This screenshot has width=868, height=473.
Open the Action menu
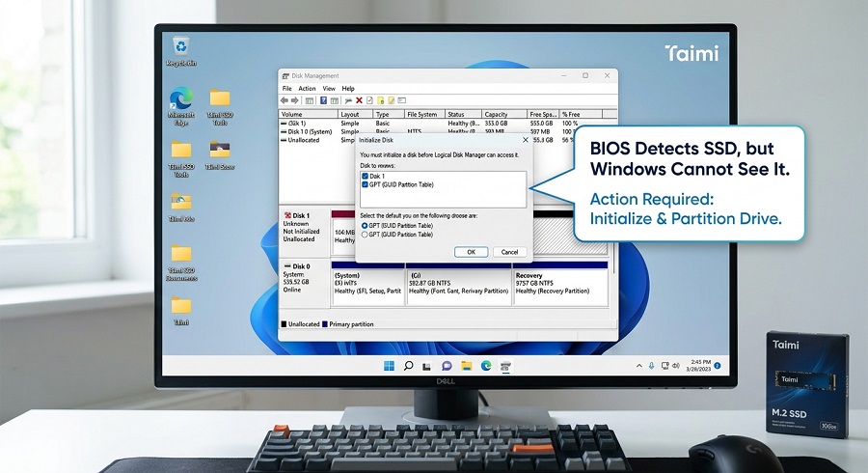(x=307, y=89)
